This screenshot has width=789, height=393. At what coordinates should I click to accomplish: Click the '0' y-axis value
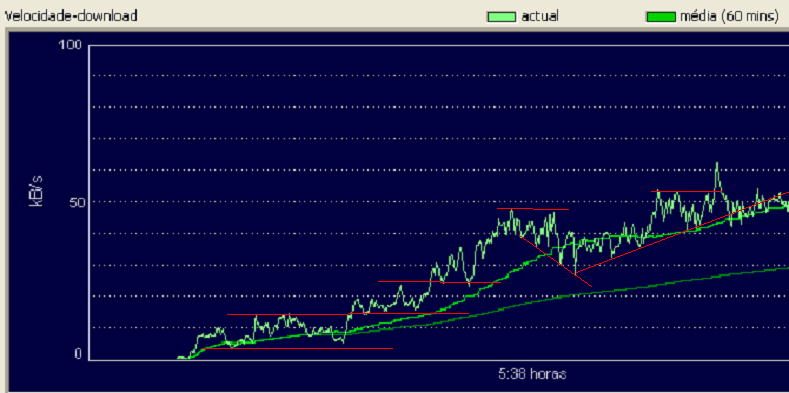coord(77,354)
